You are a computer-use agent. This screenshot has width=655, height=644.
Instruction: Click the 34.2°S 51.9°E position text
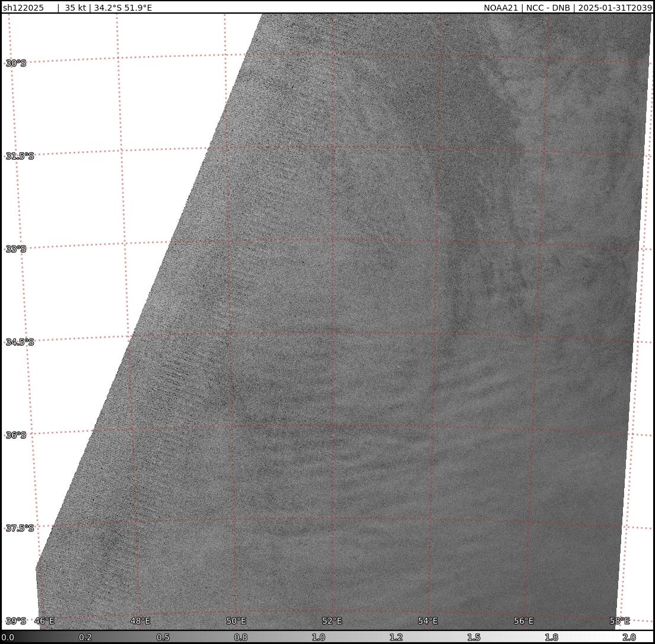click(x=123, y=8)
